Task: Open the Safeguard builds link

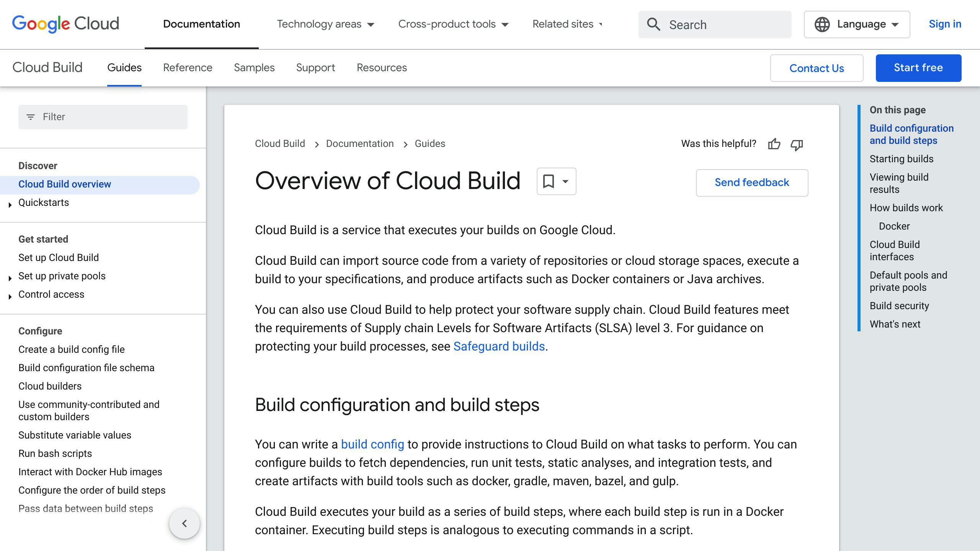Action: click(499, 346)
